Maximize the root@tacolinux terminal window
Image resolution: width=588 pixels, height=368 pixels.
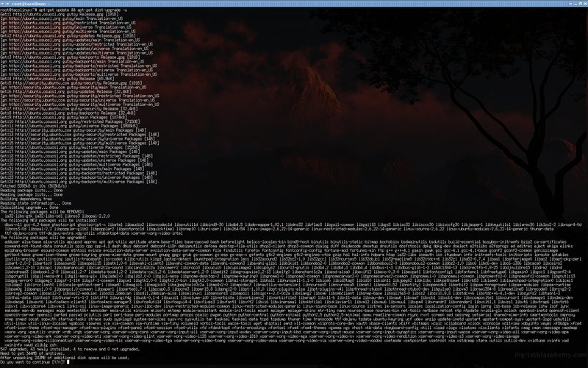click(x=581, y=4)
